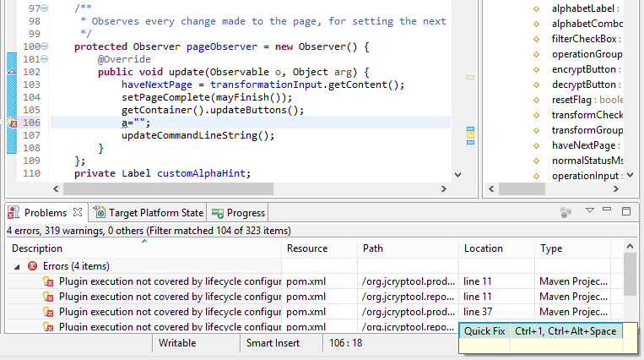Click line 106 with a="" statement

[x=250, y=123]
